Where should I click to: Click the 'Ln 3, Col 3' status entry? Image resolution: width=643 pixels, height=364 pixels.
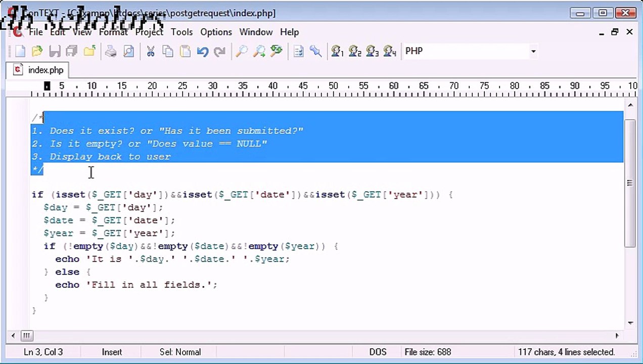(43, 352)
